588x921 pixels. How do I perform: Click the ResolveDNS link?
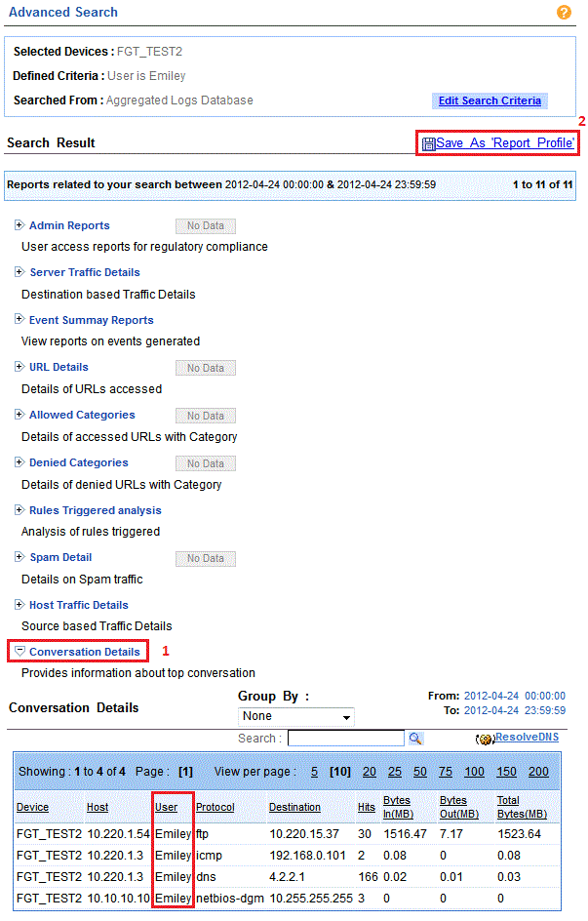(527, 738)
